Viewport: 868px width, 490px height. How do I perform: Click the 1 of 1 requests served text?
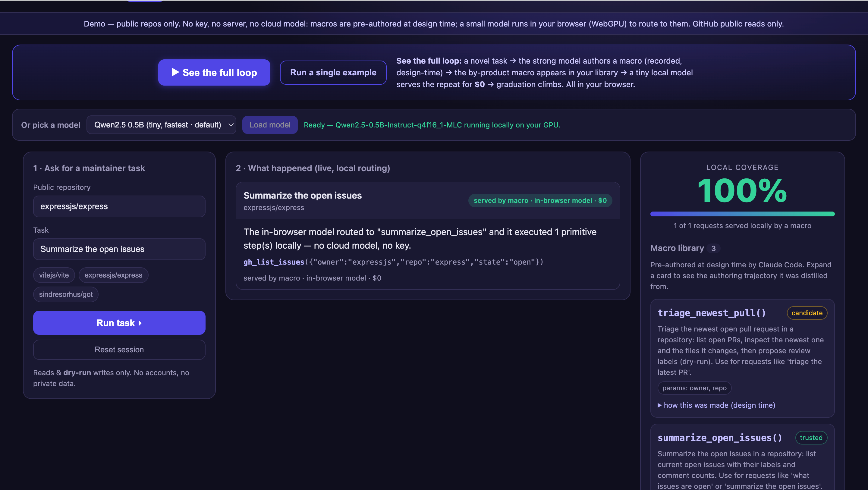pyautogui.click(x=742, y=225)
